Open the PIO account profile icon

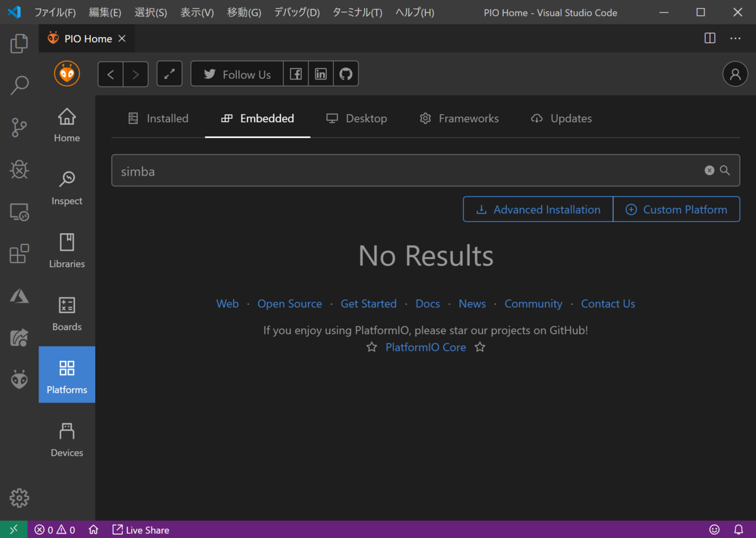click(x=735, y=74)
